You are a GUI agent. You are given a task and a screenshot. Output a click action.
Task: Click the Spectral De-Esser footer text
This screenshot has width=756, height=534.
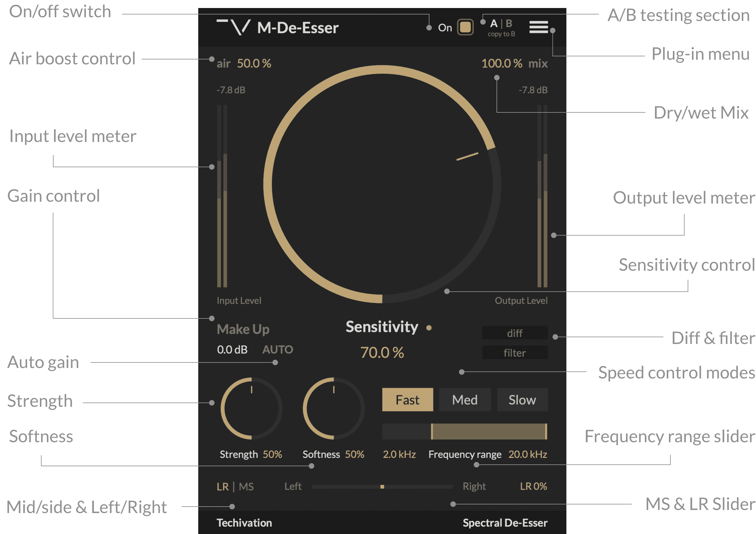(505, 523)
